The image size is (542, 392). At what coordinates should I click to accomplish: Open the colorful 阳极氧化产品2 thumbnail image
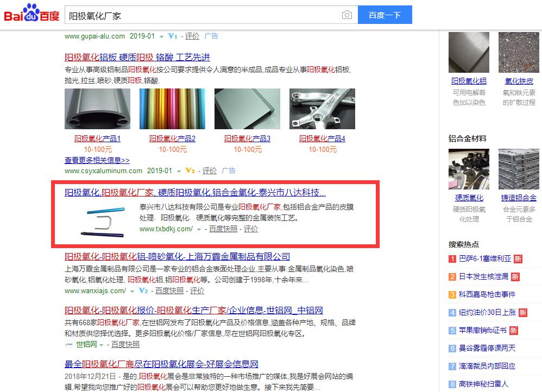(173, 109)
